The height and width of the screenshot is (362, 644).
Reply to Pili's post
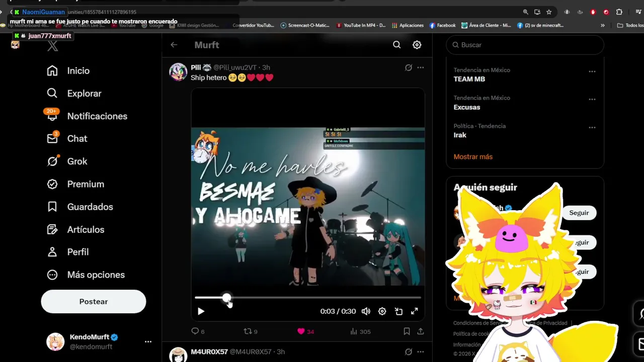[x=198, y=331]
